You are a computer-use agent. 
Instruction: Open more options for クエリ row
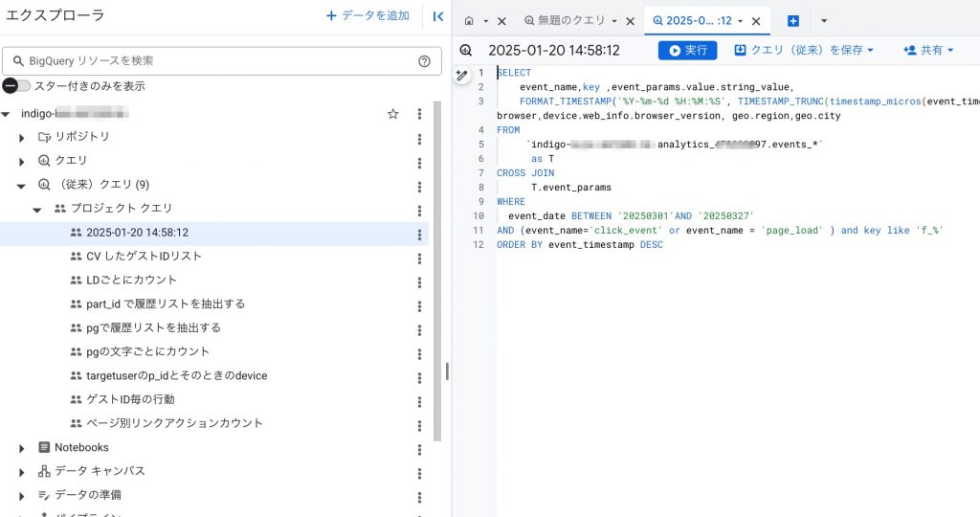[419, 163]
